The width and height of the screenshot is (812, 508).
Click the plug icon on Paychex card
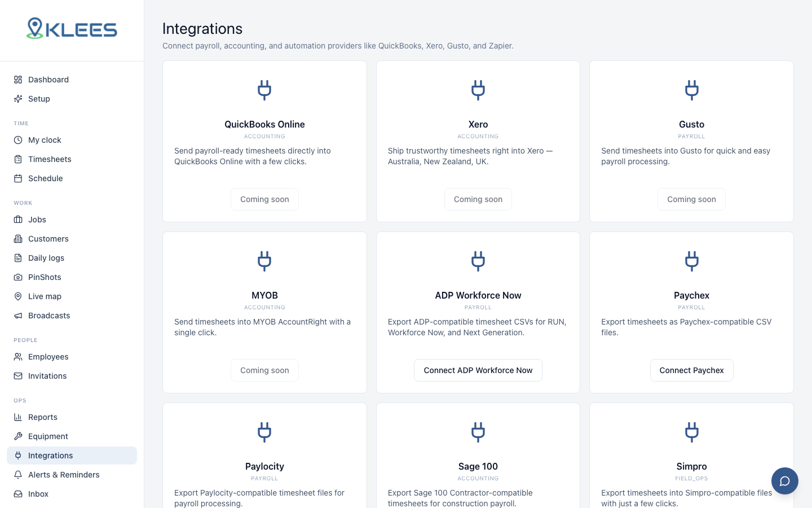[691, 261]
